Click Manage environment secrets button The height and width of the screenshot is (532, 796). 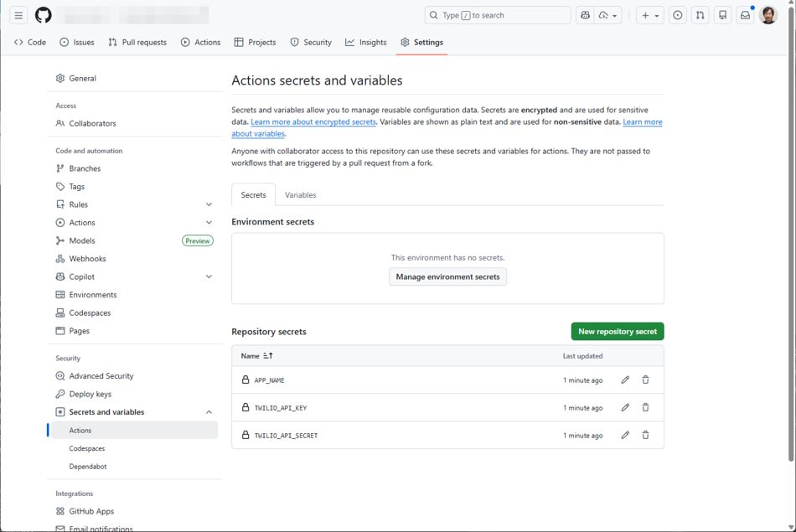447,276
